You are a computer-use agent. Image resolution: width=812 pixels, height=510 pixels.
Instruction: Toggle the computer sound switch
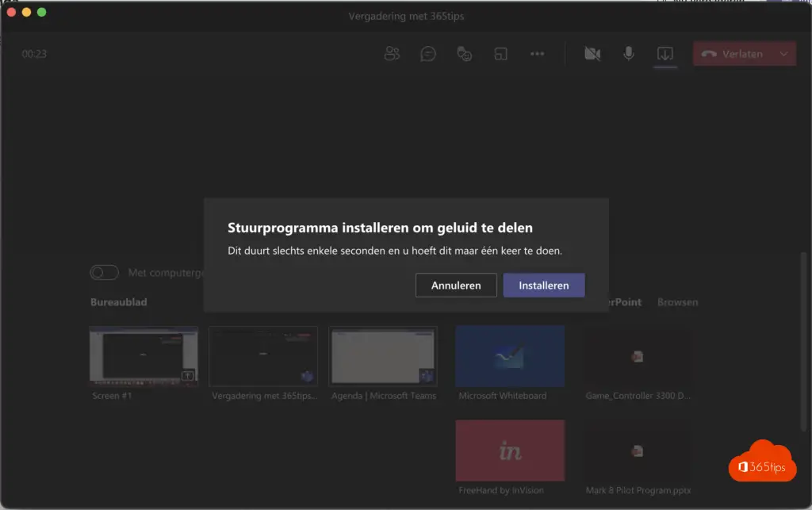click(x=104, y=272)
